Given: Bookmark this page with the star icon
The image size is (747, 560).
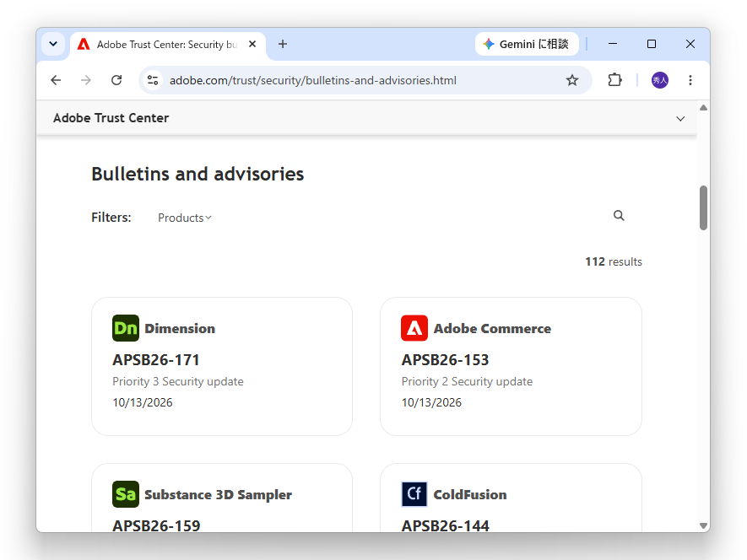Looking at the screenshot, I should point(571,80).
